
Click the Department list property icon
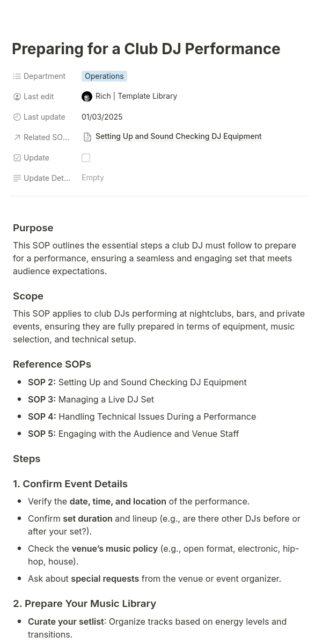click(17, 76)
